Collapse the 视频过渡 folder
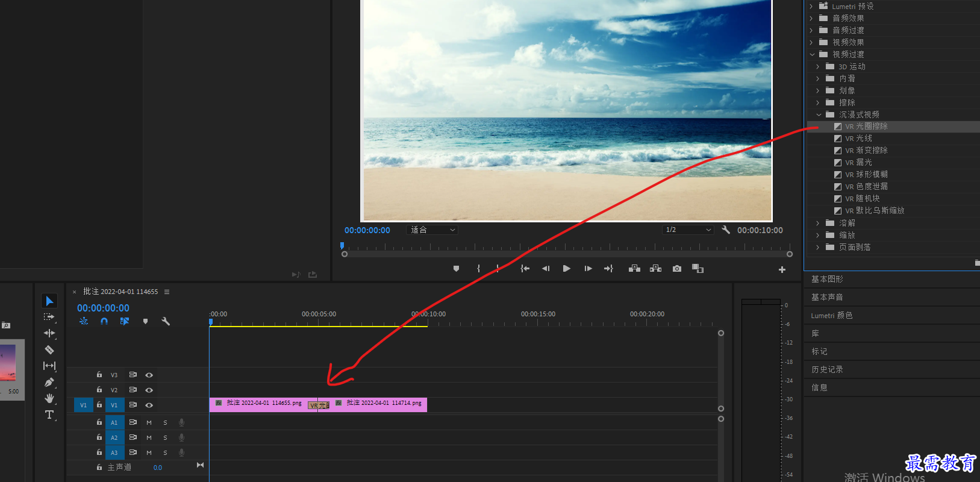This screenshot has height=482, width=980. coord(811,54)
